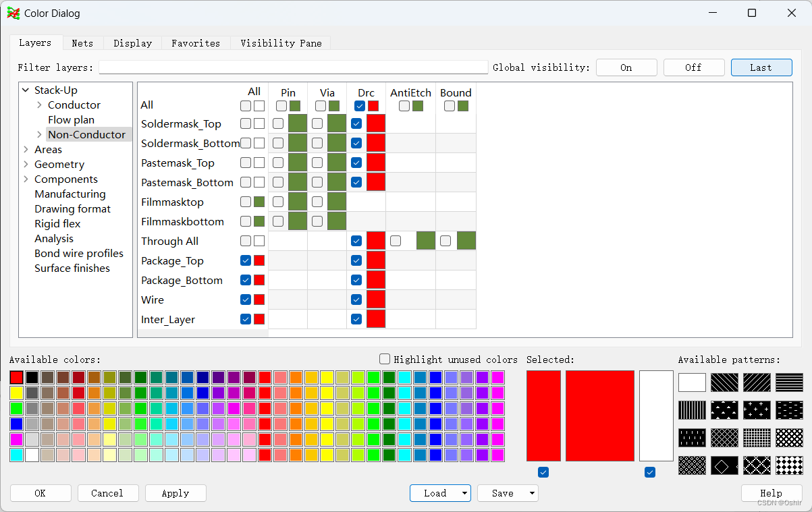The height and width of the screenshot is (512, 812).
Task: Click the Filter layers input field
Action: coord(293,67)
